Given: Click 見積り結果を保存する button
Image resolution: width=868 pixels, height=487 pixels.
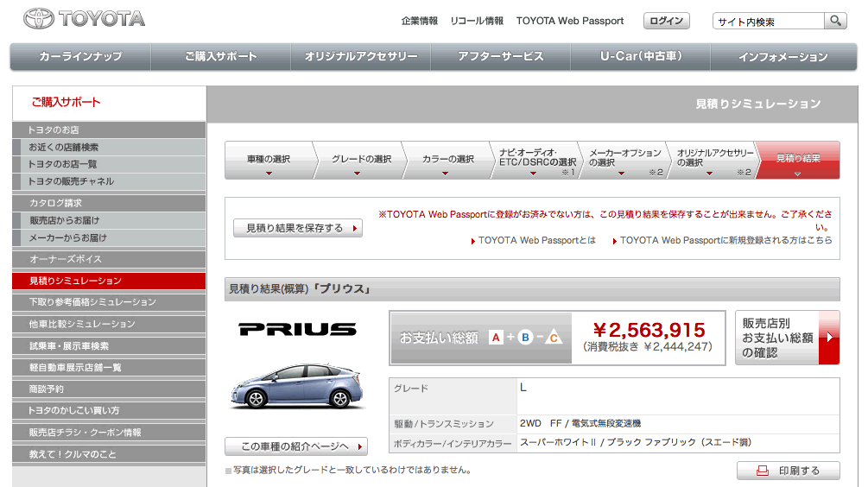Looking at the screenshot, I should point(298,228).
